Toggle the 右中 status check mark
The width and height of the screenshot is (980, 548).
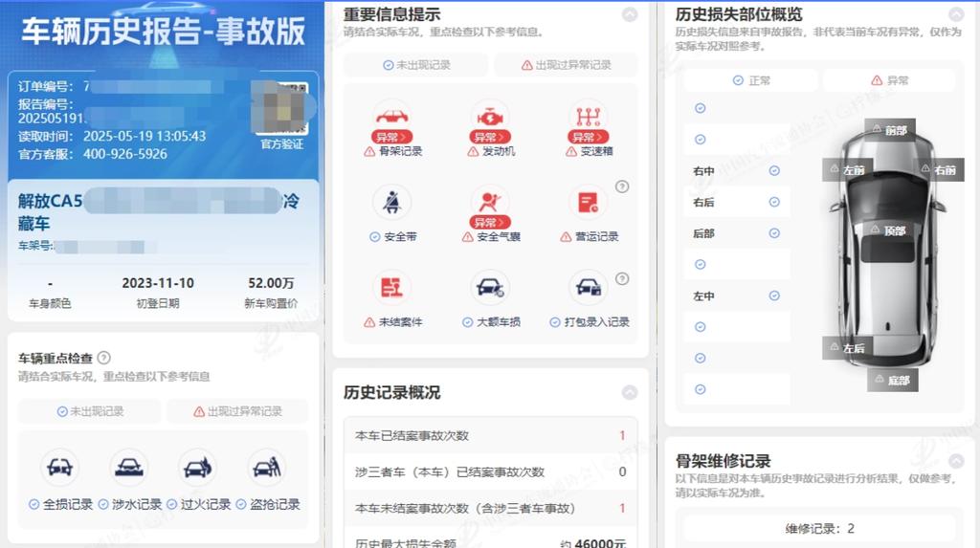pyautogui.click(x=774, y=170)
